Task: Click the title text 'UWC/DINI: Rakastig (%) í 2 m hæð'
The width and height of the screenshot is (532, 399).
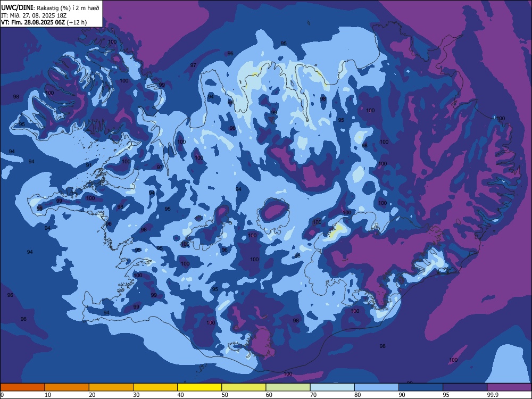Action: click(50, 8)
